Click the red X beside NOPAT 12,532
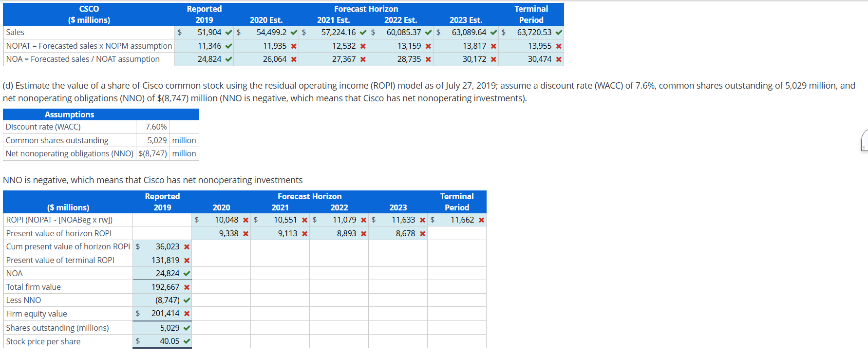 pos(363,46)
